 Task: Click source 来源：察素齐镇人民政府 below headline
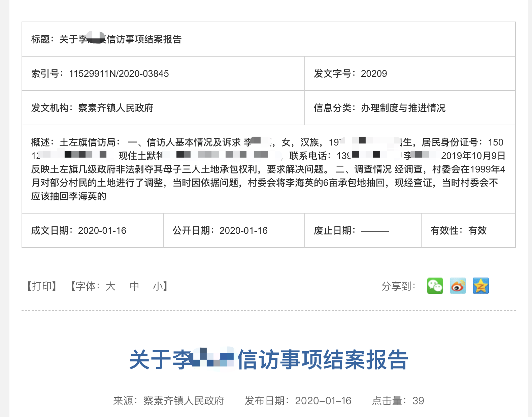[x=169, y=400]
